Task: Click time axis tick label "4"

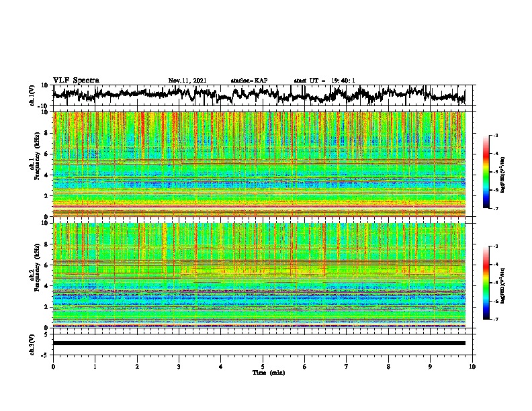Action: point(221,367)
